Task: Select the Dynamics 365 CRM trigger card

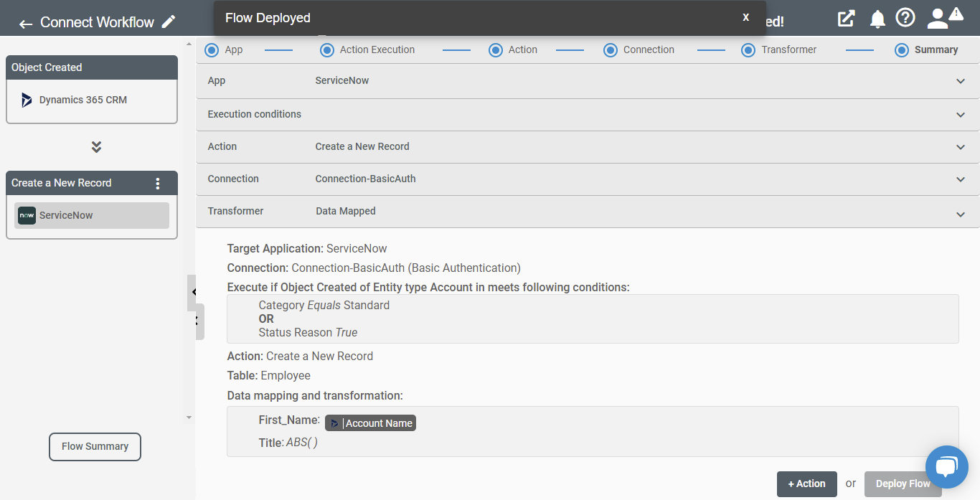Action: 91,100
